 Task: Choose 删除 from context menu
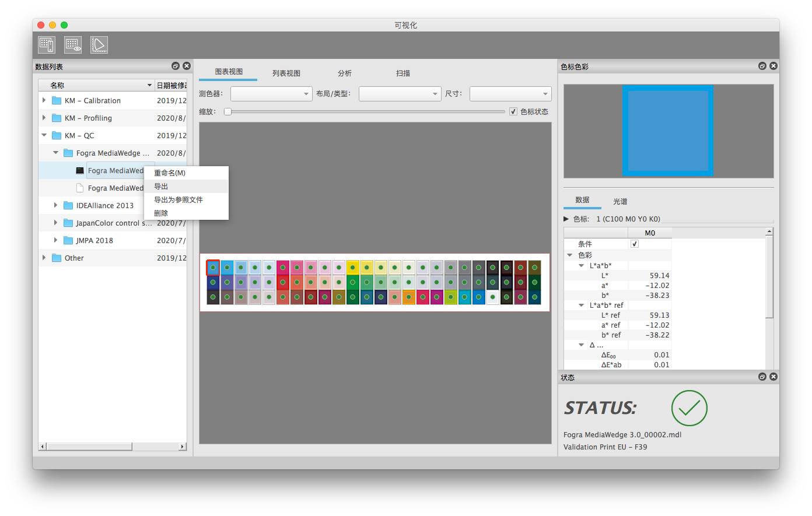click(x=186, y=213)
